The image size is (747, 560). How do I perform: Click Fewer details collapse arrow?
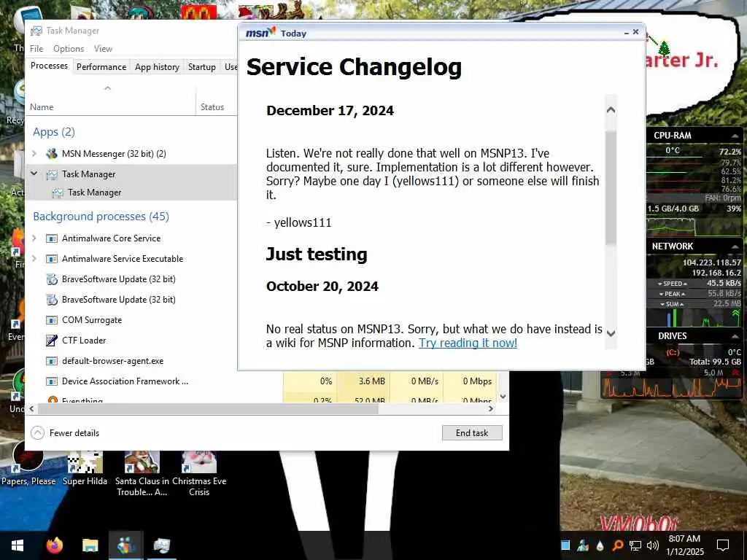point(38,433)
